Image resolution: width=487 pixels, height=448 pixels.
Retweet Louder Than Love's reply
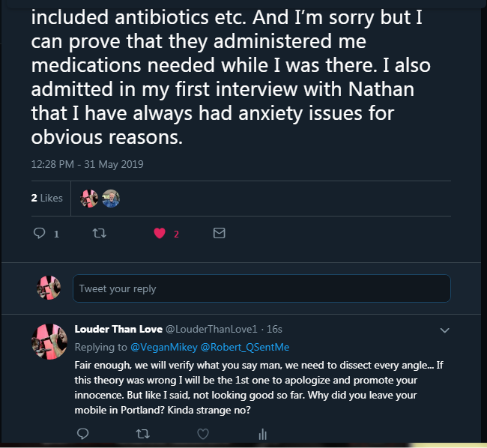point(142,433)
